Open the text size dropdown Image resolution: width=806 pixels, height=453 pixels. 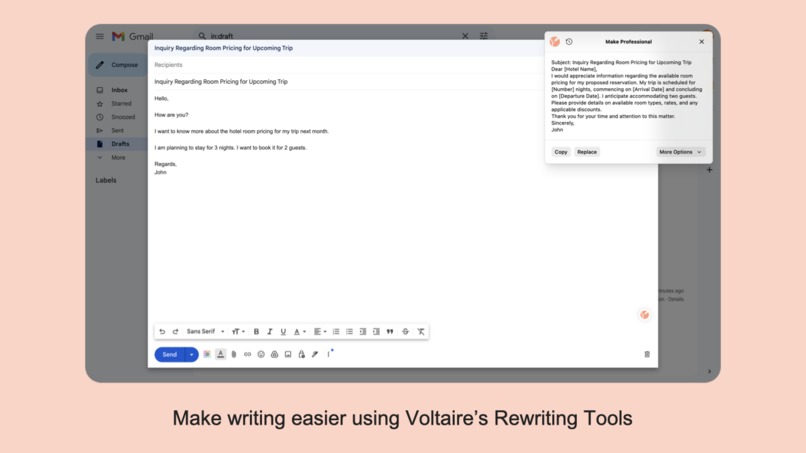tap(237, 332)
